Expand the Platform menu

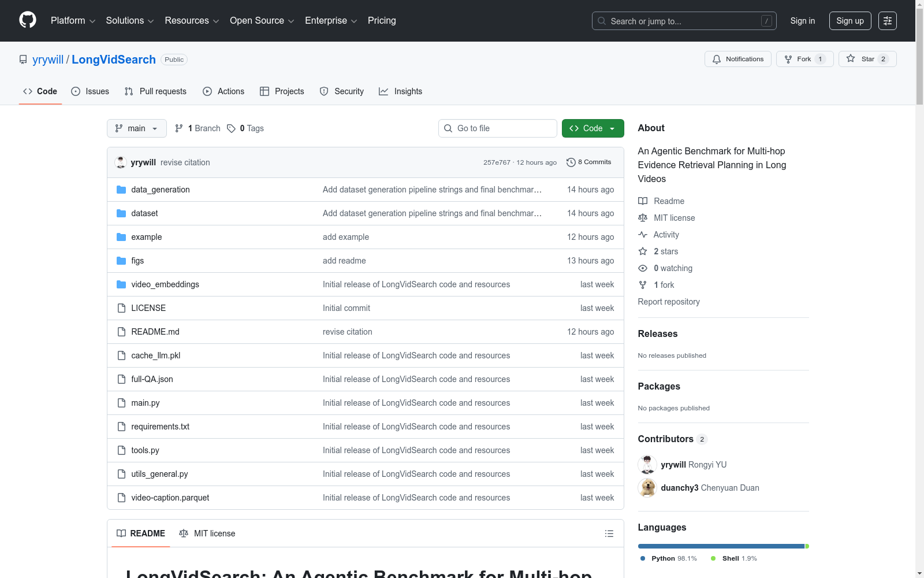tap(73, 21)
